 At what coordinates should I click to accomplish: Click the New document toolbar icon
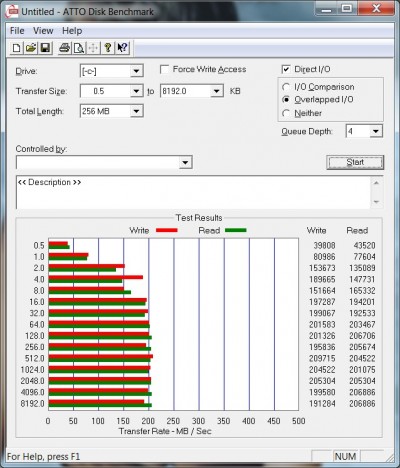[16, 48]
